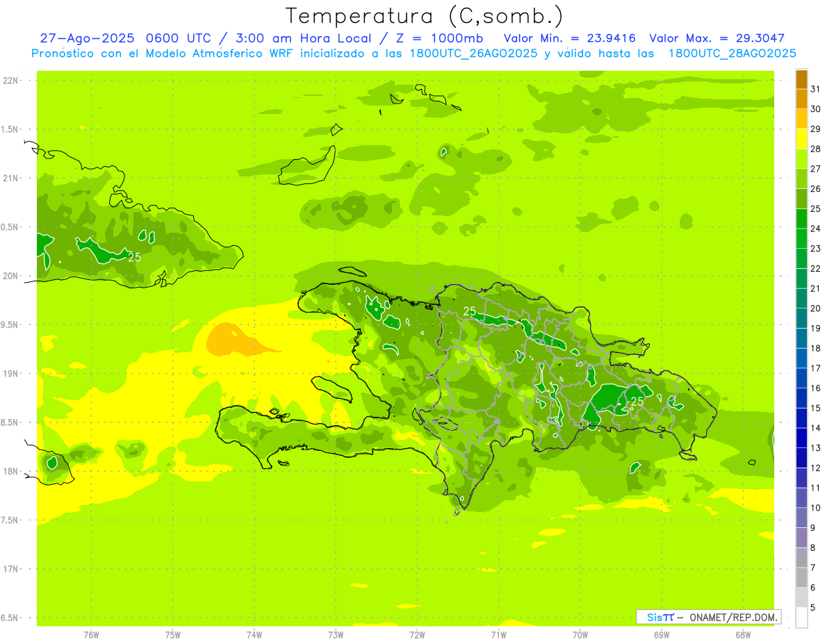The width and height of the screenshot is (834, 644).
Task: Pick the gray legend swatch between 6 and 7
Action: click(801, 577)
